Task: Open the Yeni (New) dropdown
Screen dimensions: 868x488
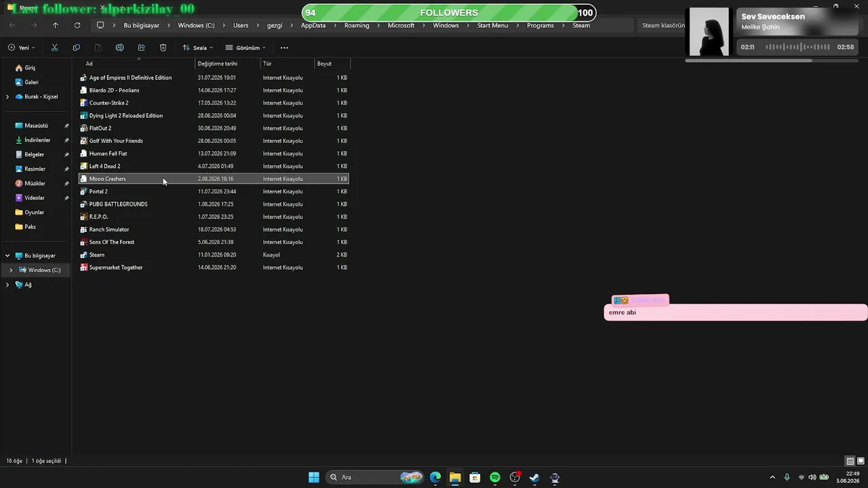Action: point(21,47)
